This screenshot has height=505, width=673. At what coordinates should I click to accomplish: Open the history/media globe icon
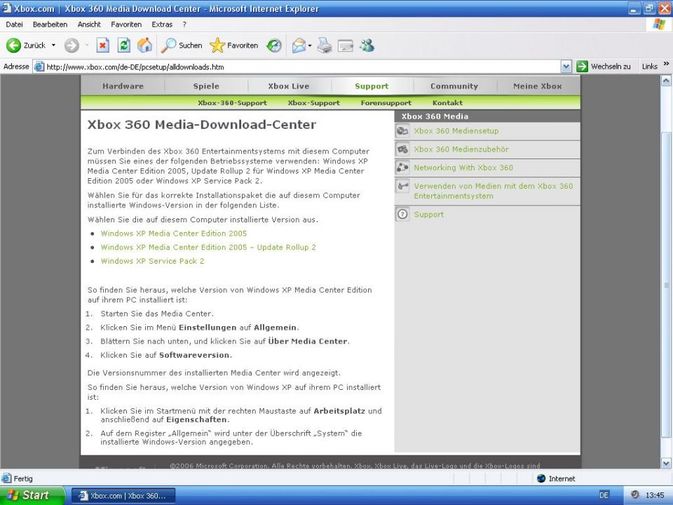click(274, 45)
